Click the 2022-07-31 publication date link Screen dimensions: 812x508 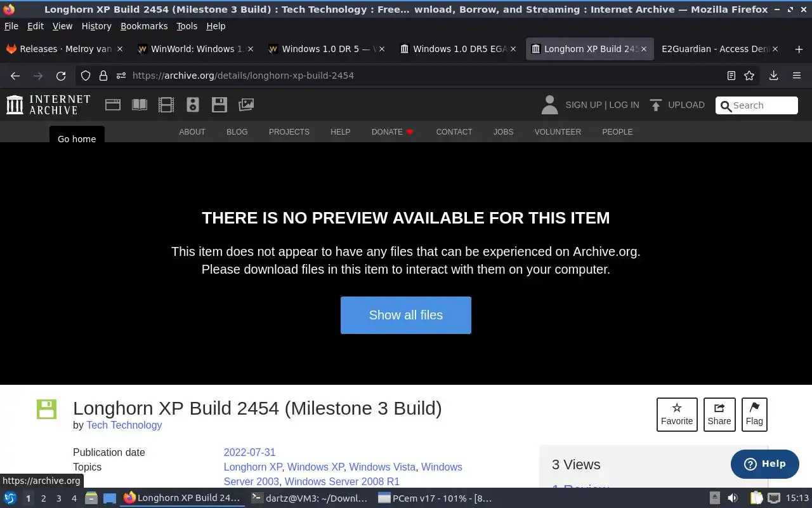(x=249, y=453)
